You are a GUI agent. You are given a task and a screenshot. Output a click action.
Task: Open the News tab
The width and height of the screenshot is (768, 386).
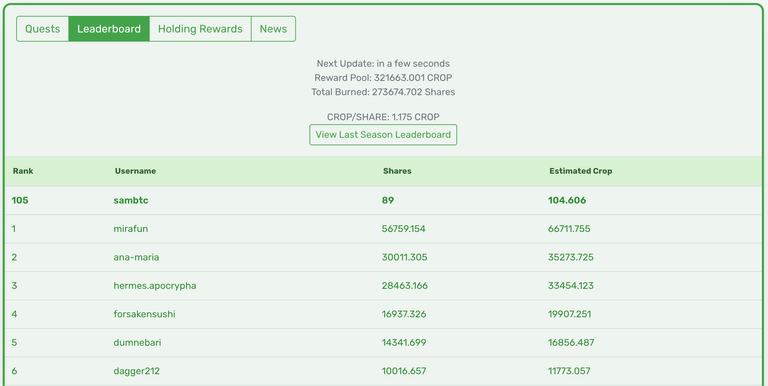pos(273,29)
